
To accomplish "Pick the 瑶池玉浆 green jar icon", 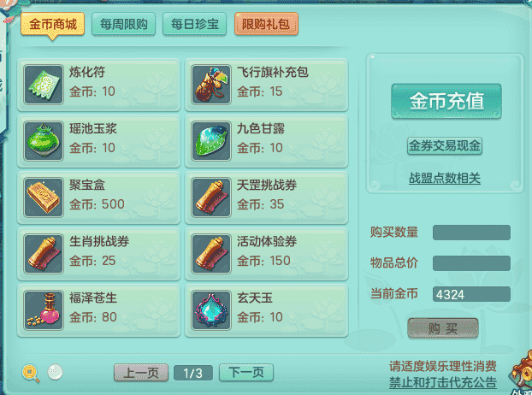I will pyautogui.click(x=44, y=141).
